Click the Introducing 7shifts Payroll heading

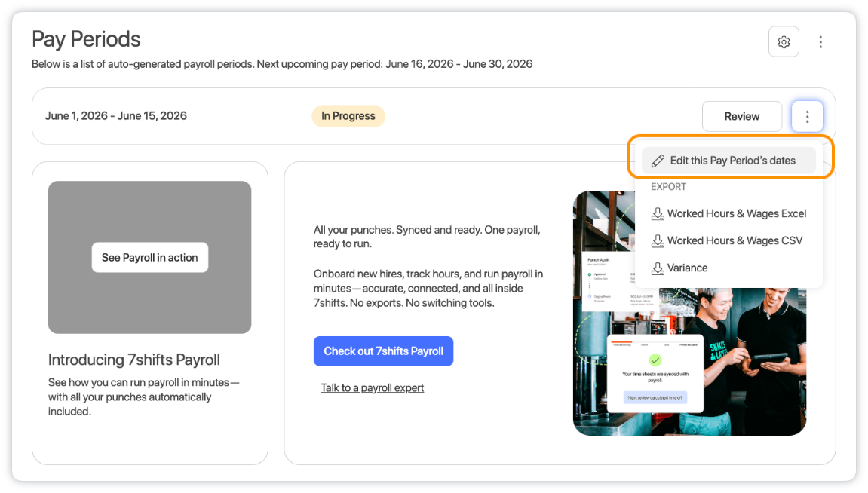134,360
